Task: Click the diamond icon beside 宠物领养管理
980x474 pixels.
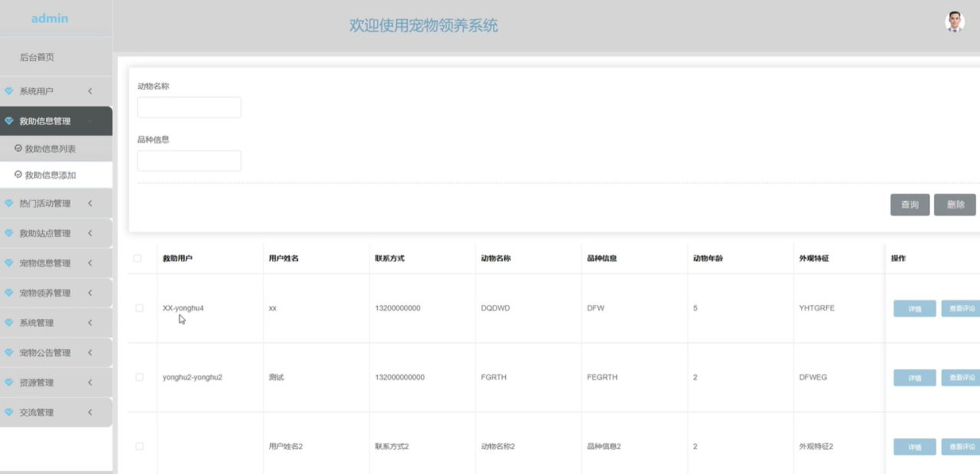Action: [x=9, y=293]
